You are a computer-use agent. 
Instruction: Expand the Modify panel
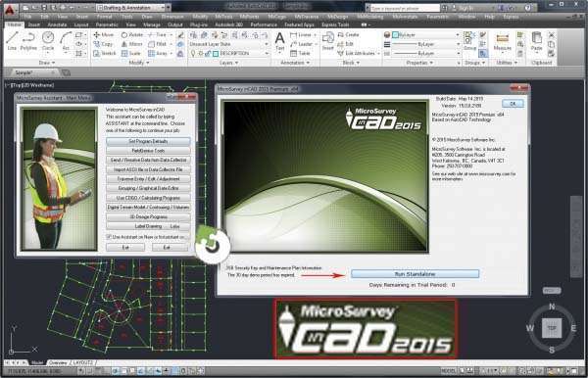tap(139, 63)
